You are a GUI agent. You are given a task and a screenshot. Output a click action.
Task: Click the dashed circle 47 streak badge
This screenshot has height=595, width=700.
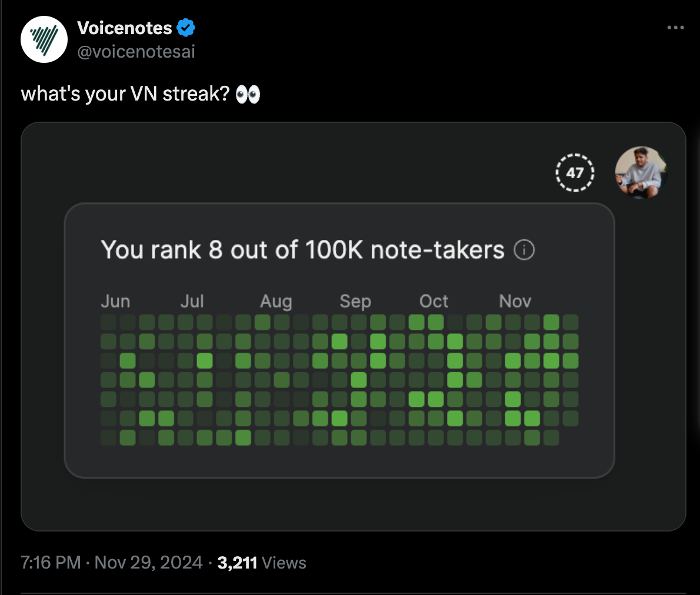(575, 173)
